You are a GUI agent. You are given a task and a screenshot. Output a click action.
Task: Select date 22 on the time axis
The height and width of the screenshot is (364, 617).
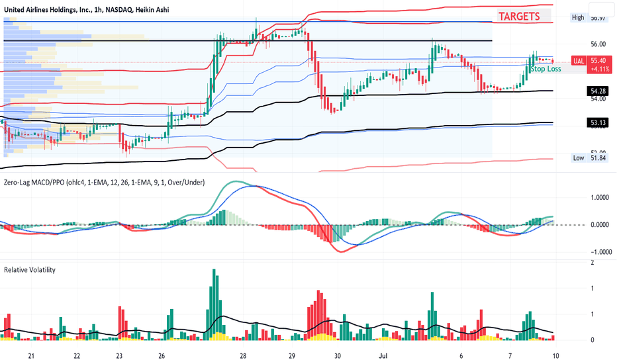click(77, 356)
